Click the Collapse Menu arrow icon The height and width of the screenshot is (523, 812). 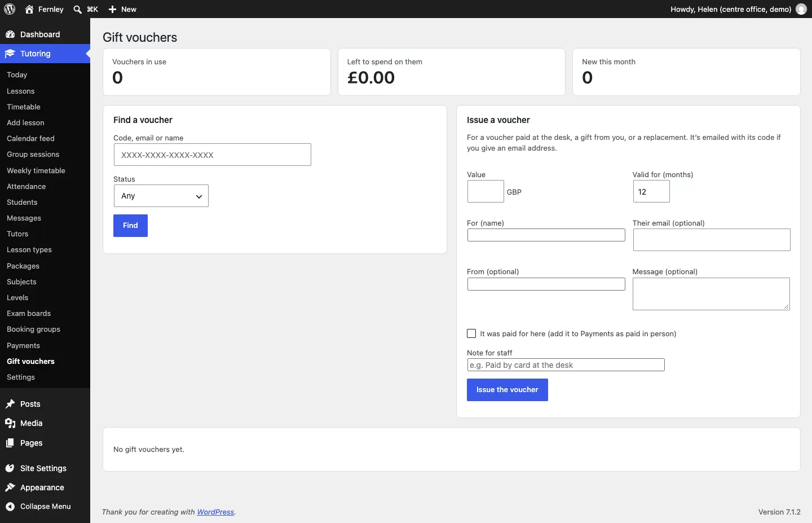pyautogui.click(x=10, y=507)
